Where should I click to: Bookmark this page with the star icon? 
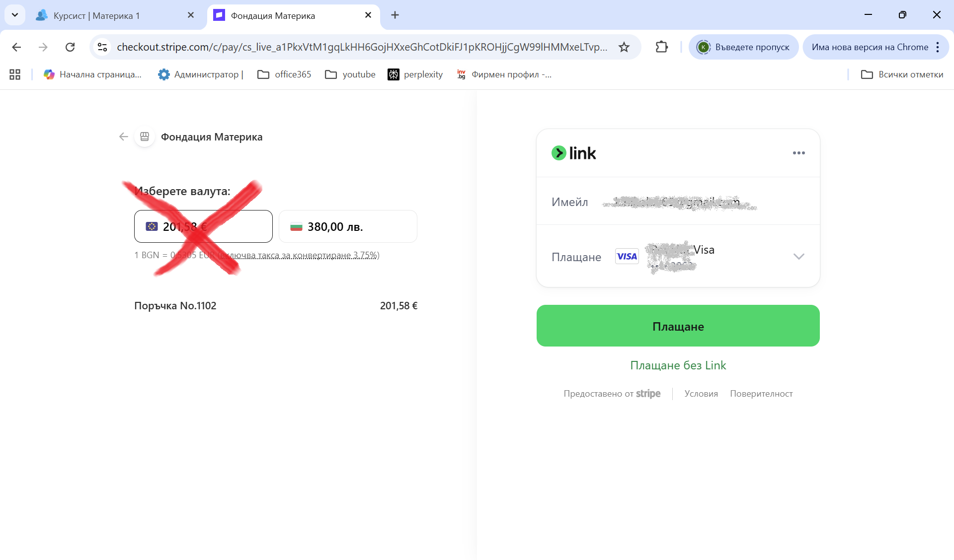(624, 47)
